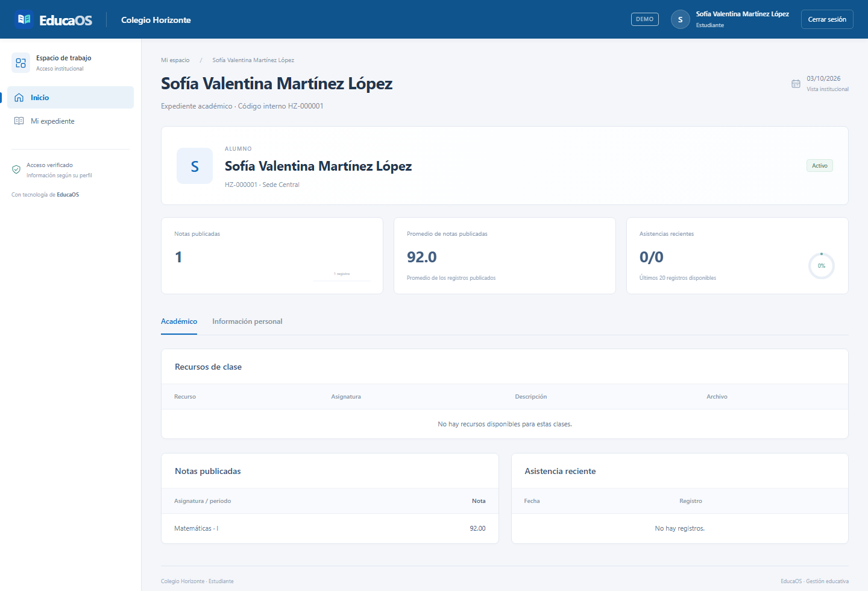Image resolution: width=868 pixels, height=591 pixels.
Task: Switch to the Académico tab
Action: [x=179, y=321]
